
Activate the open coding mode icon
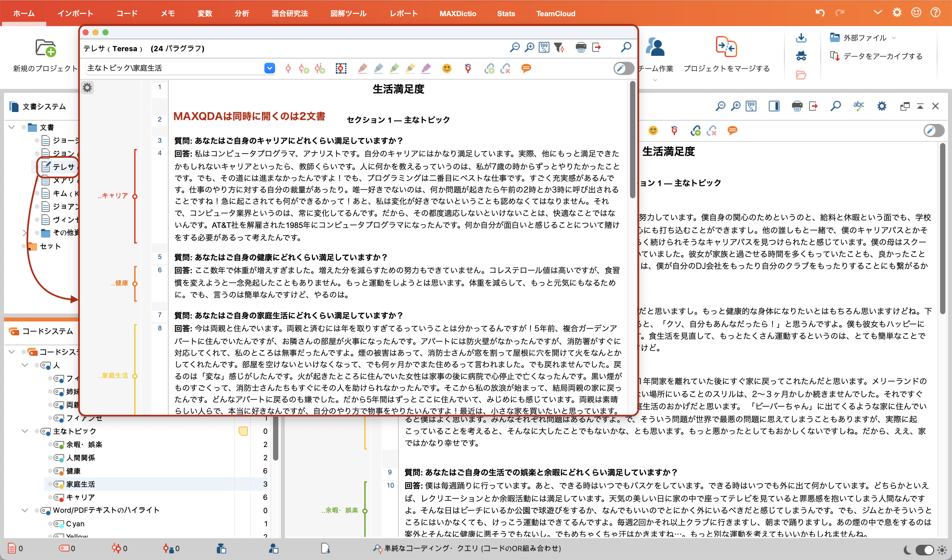pos(341,68)
